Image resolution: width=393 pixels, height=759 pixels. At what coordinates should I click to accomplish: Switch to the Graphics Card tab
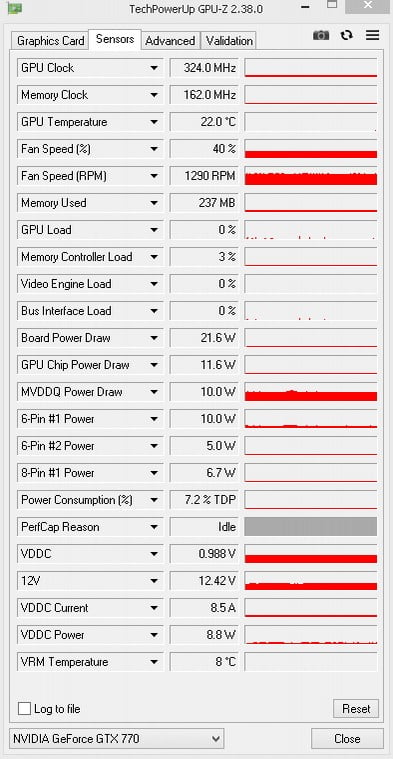click(50, 41)
